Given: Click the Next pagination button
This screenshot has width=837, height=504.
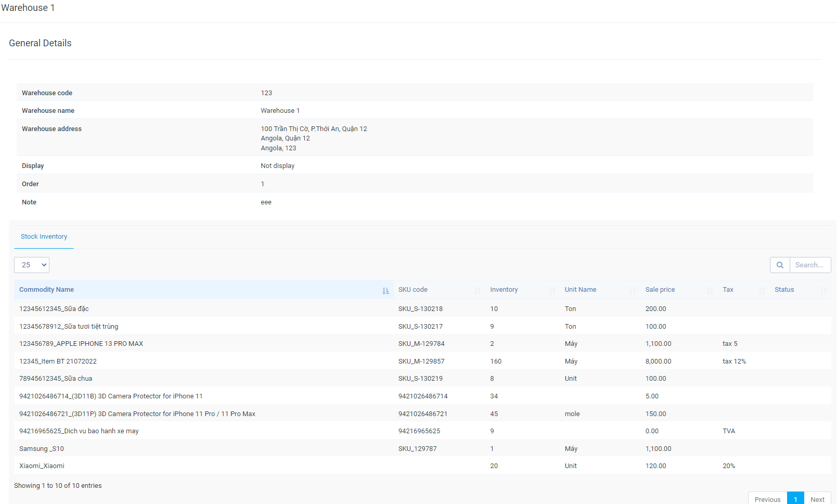Looking at the screenshot, I should coord(817,498).
